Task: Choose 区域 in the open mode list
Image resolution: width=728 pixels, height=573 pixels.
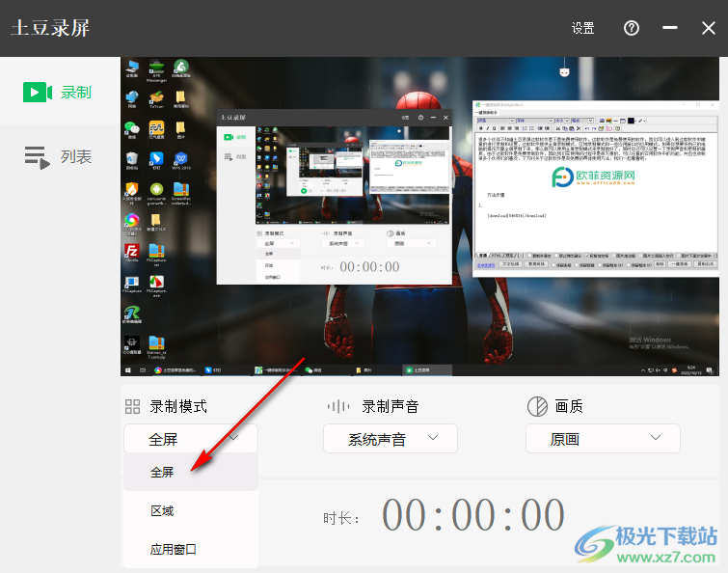Action: tap(191, 510)
